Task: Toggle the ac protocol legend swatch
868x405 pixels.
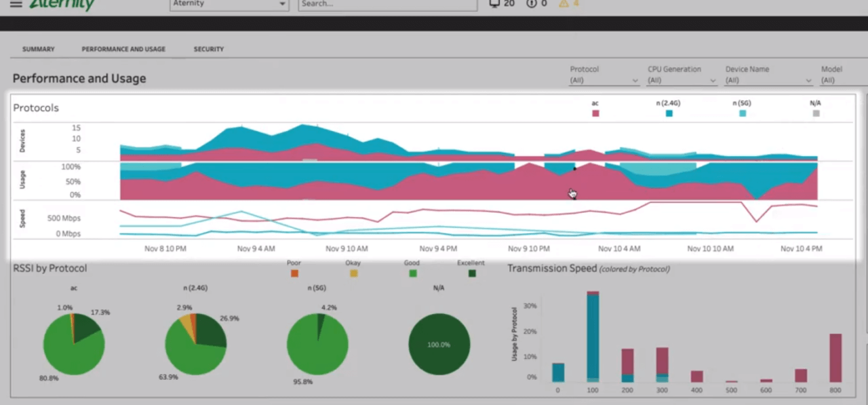Action: click(595, 113)
